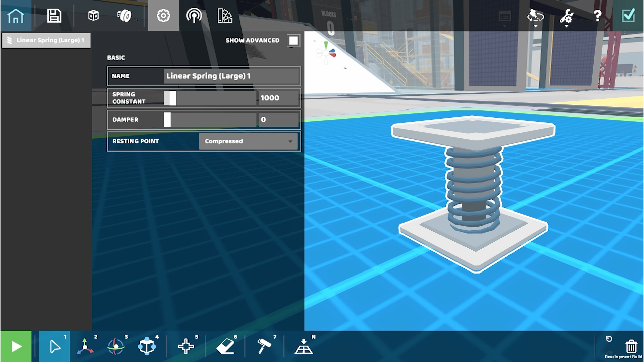Select the Rotate gizmo tool
Image resolution: width=644 pixels, height=362 pixels.
116,346
